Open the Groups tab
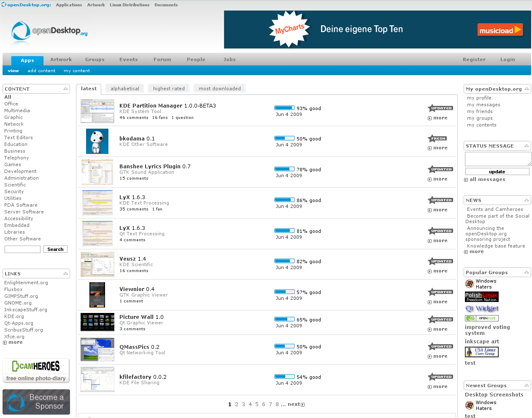 [95, 59]
